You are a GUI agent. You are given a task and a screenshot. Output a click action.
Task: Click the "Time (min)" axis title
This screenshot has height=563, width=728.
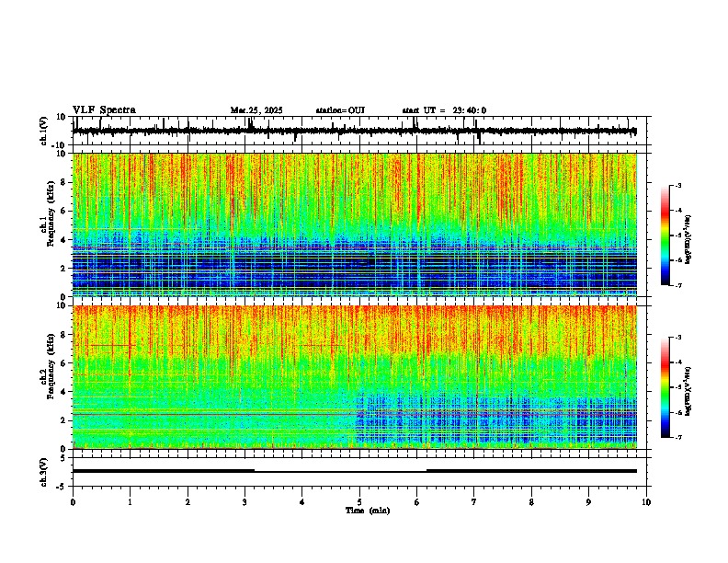(368, 511)
